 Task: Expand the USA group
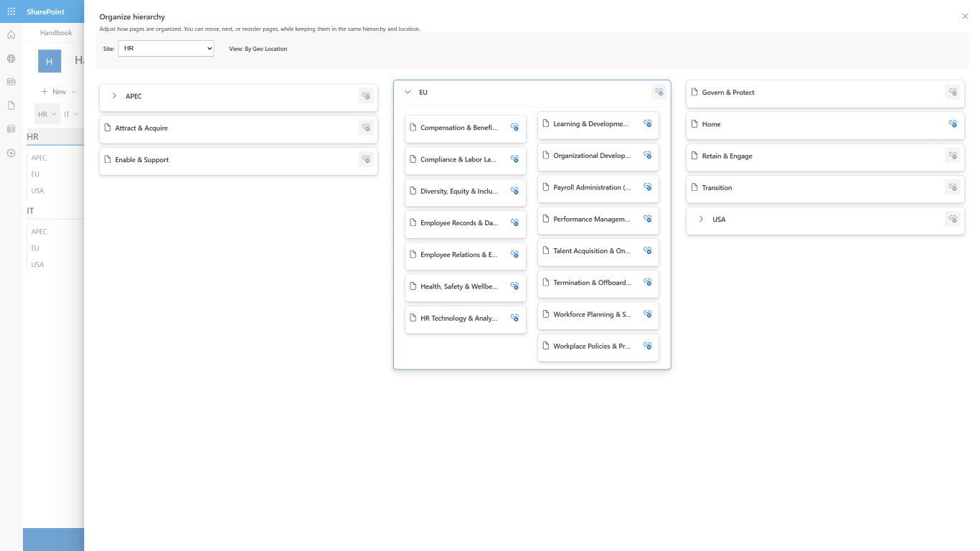[x=701, y=220]
